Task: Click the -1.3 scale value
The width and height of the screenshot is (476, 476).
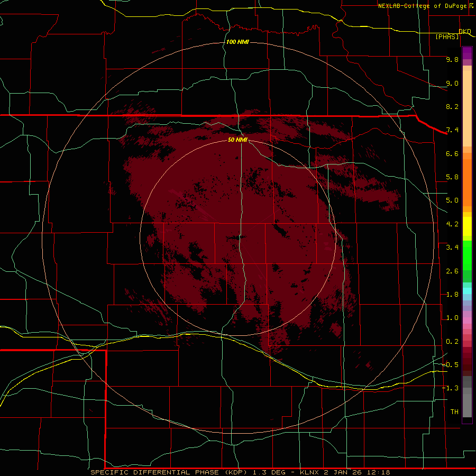Action: click(451, 388)
